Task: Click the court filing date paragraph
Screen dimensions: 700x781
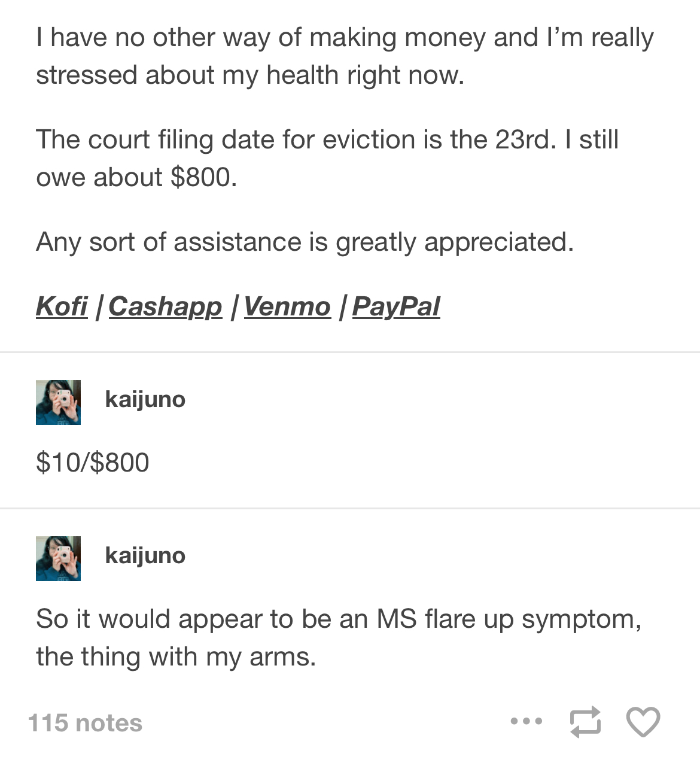Action: tap(327, 158)
